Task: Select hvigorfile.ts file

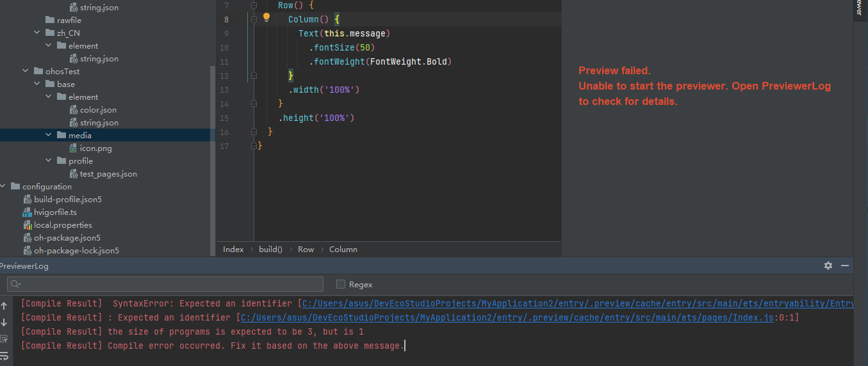Action: tap(55, 212)
